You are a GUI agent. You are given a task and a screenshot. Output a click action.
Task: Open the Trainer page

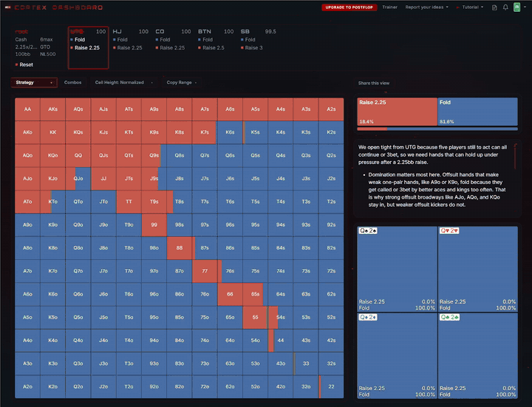[389, 7]
